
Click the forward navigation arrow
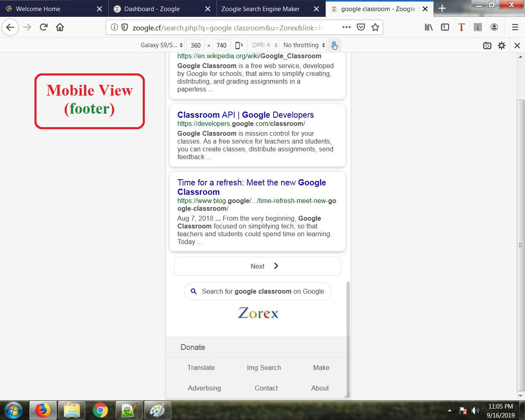(x=27, y=27)
